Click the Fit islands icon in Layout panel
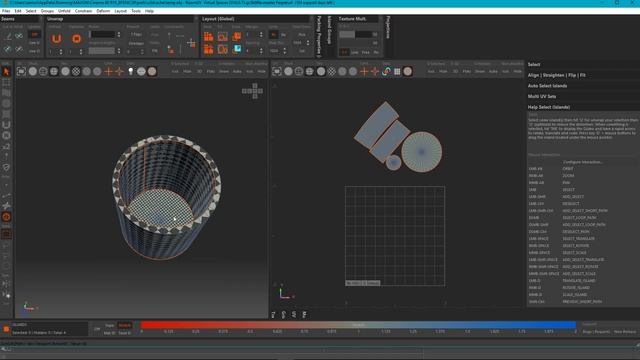 222,36
